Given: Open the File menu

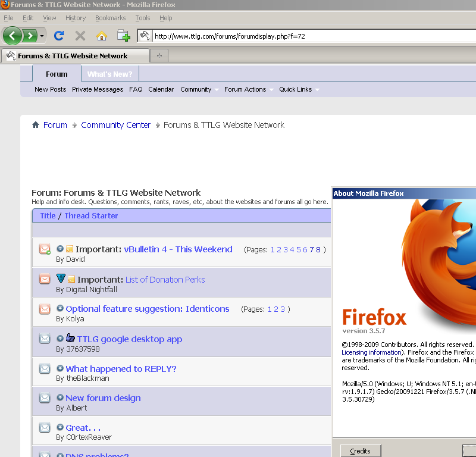Looking at the screenshot, I should click(8, 18).
